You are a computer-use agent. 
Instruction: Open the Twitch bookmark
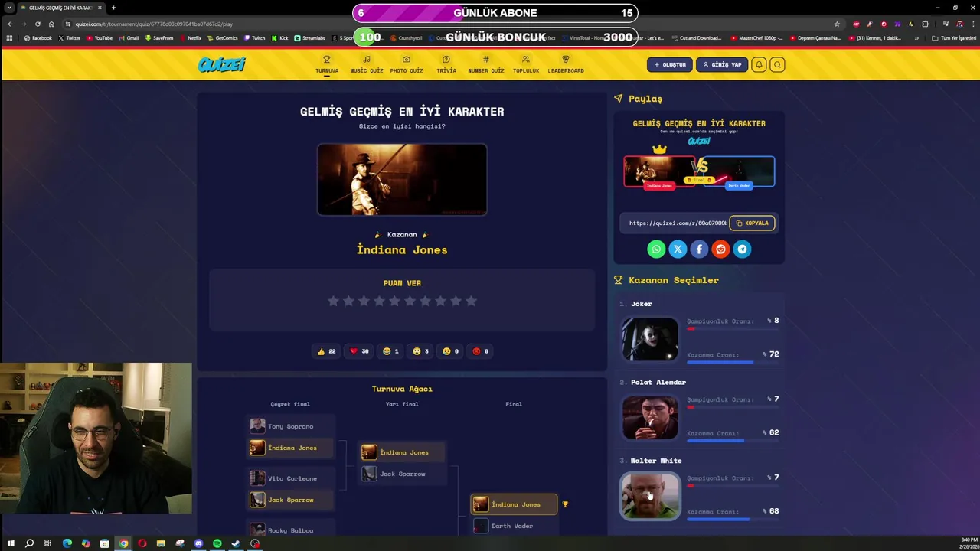(254, 37)
